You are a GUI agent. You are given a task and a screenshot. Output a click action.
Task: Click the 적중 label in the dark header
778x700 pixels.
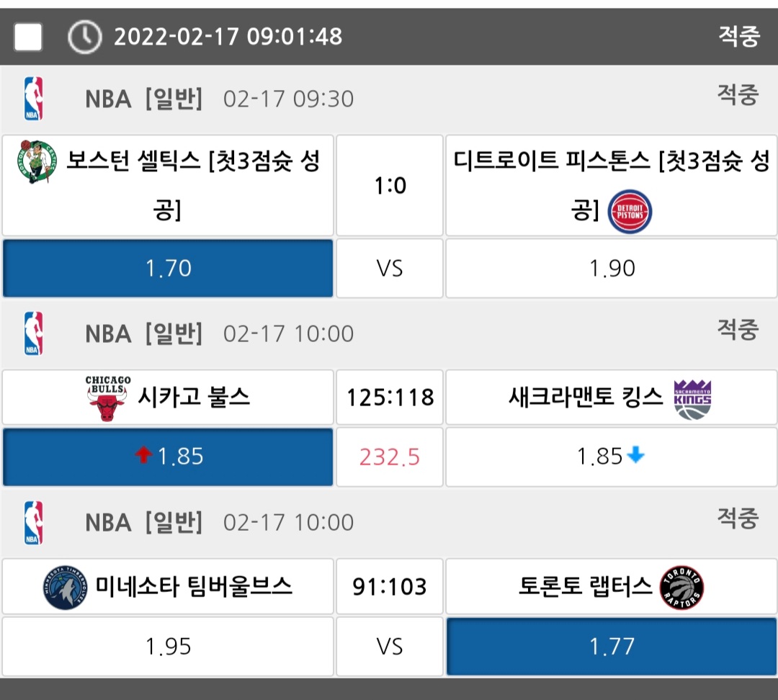pos(738,36)
